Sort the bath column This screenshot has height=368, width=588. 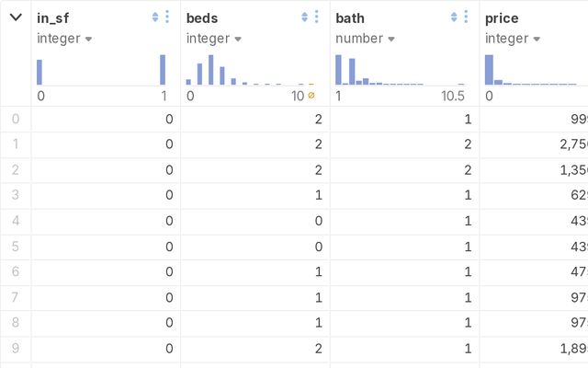[454, 17]
